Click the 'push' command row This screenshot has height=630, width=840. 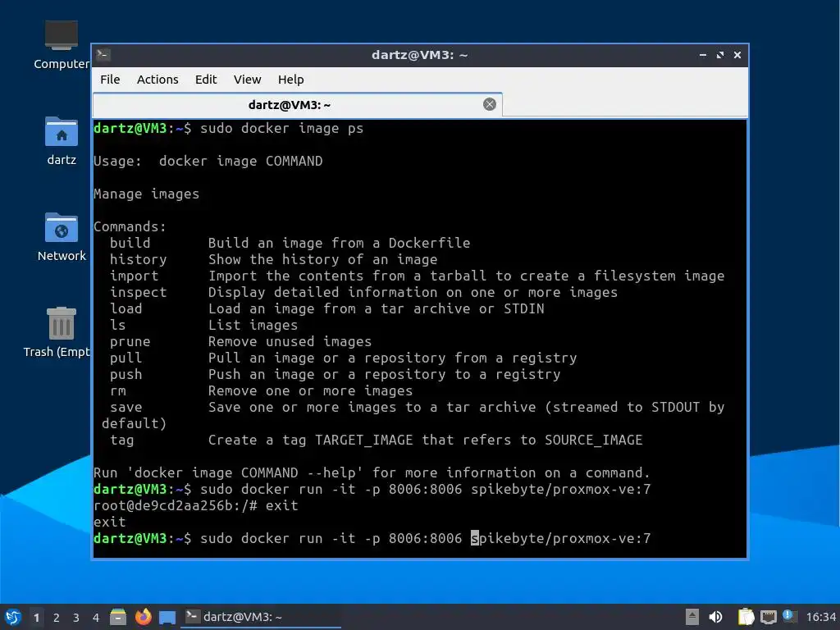pos(336,374)
